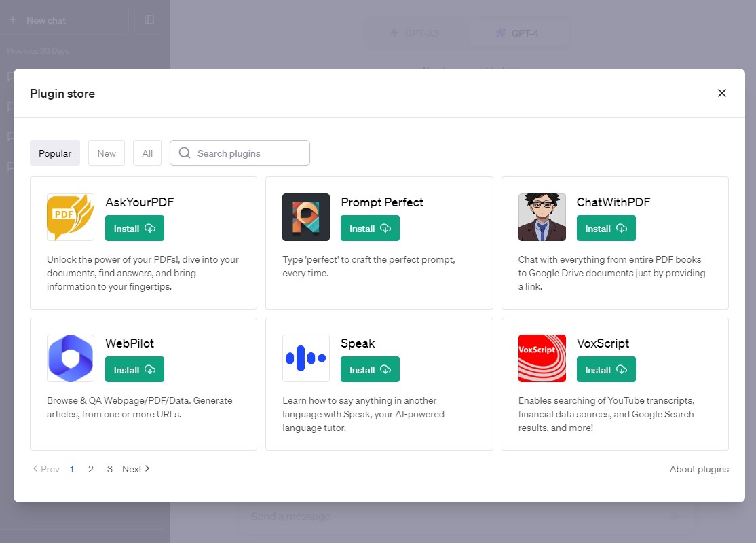
Task: Go to page 1 of plugins
Action: click(72, 469)
